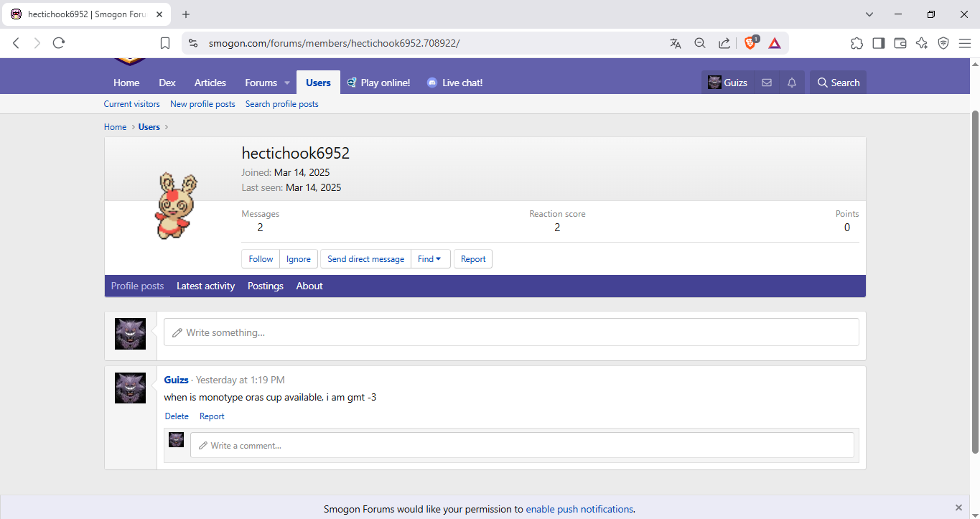Open site information icon in address bar

click(192, 43)
